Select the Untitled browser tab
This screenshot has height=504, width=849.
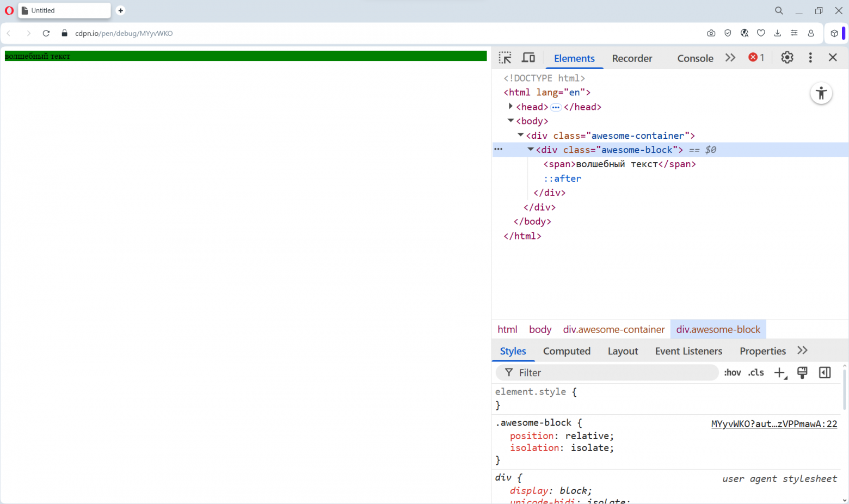[64, 10]
